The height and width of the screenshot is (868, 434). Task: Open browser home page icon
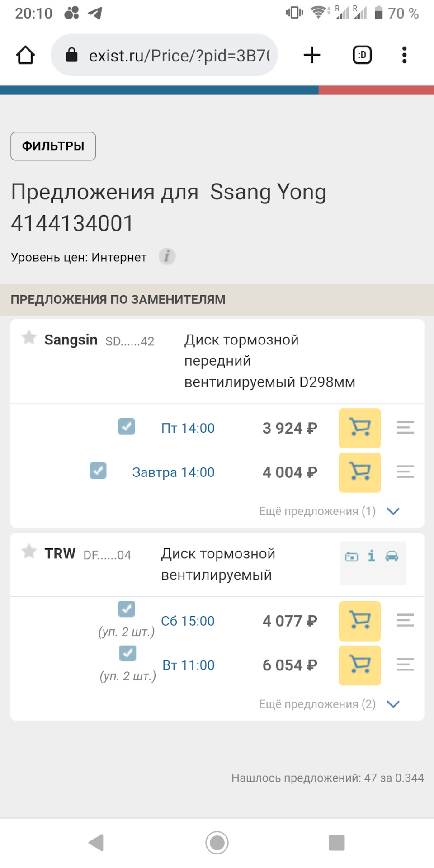click(26, 55)
